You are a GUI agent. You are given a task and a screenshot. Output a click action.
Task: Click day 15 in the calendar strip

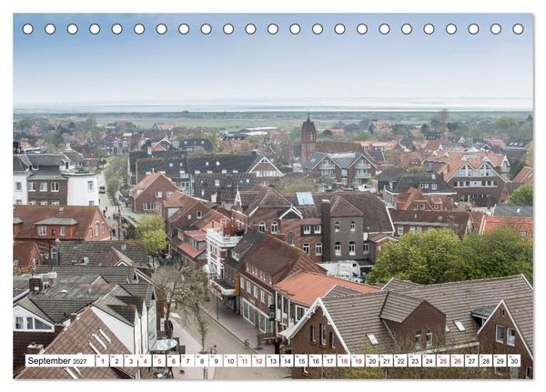click(x=301, y=361)
